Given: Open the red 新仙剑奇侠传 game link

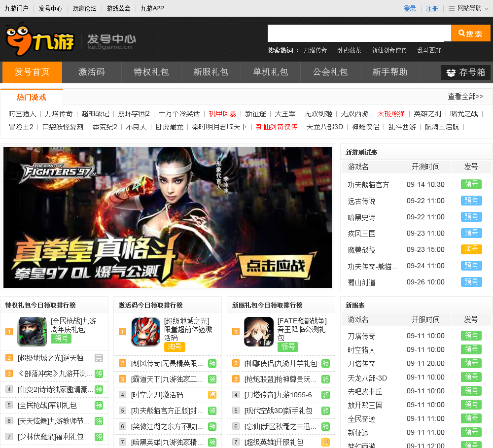Looking at the screenshot, I should 277,127.
